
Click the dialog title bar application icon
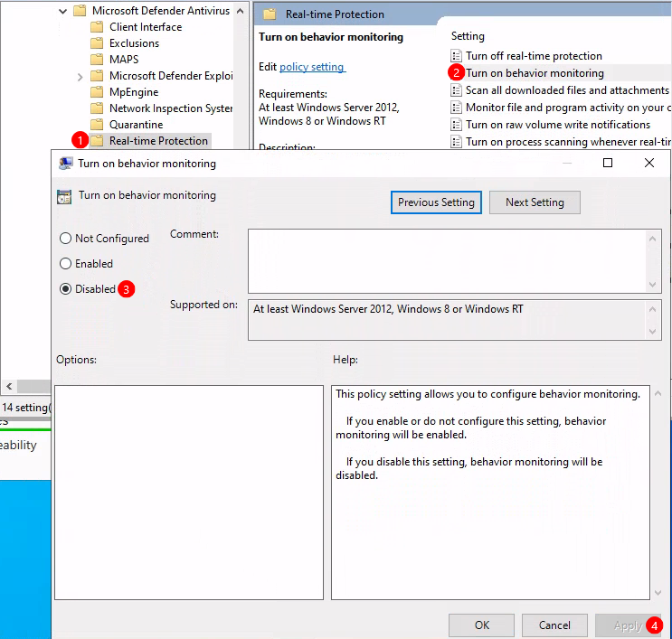(65, 164)
